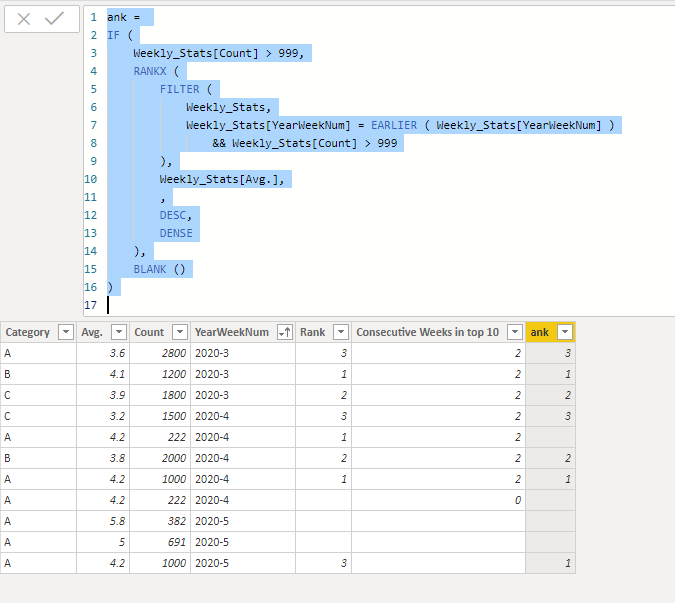Click the DENSE keyword in line 13
Image resolution: width=675 pixels, height=603 pixels.
click(176, 233)
